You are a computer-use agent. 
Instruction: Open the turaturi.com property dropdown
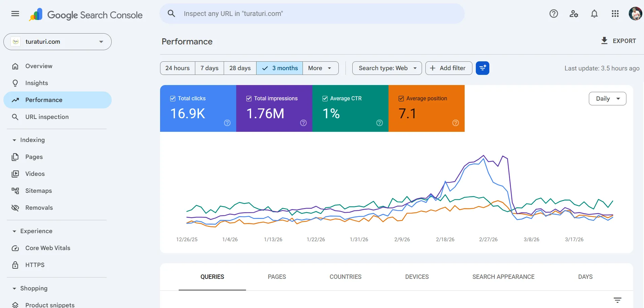click(58, 42)
